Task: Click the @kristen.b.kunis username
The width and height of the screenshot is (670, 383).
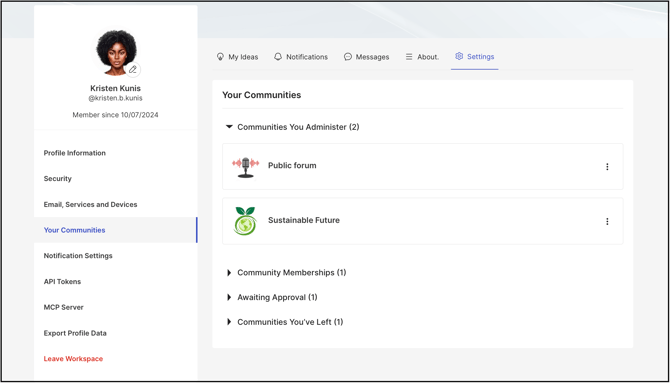Action: click(x=115, y=98)
